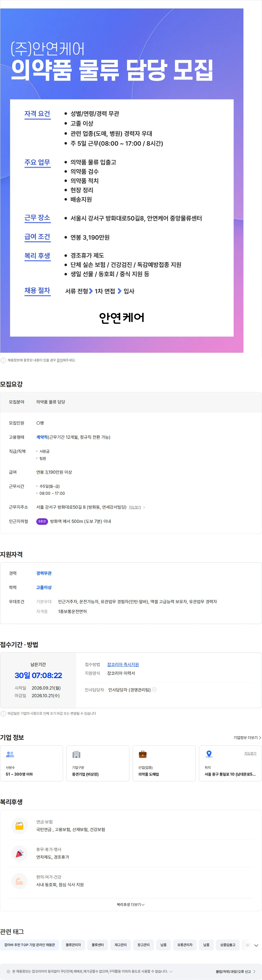
Task: Click the 연금·보험 wallet icon
Action: click(x=19, y=826)
